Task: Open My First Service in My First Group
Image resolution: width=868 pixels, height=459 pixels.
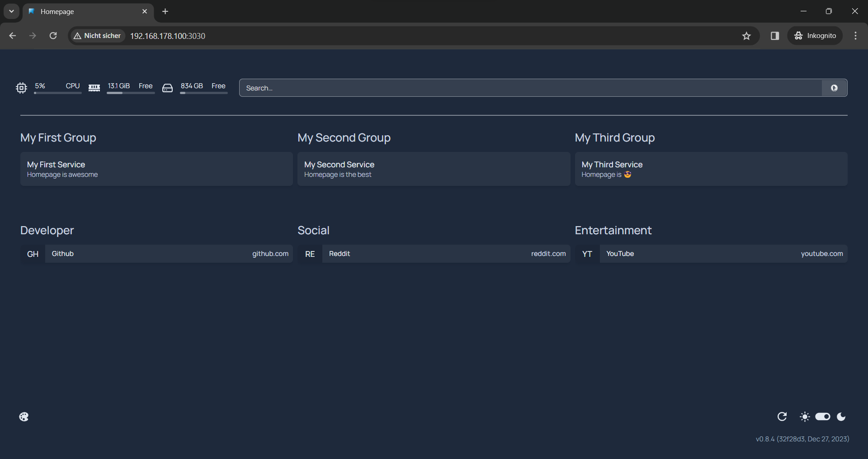Action: click(x=156, y=169)
